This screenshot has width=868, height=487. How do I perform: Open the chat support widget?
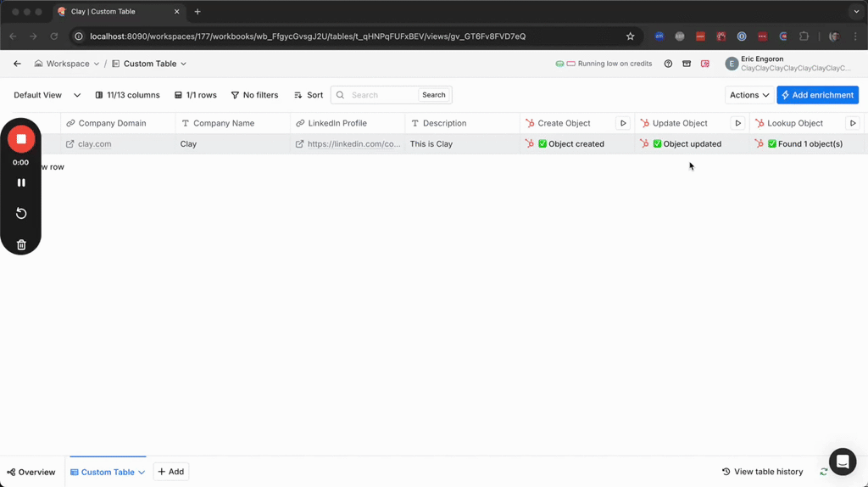[x=843, y=462]
